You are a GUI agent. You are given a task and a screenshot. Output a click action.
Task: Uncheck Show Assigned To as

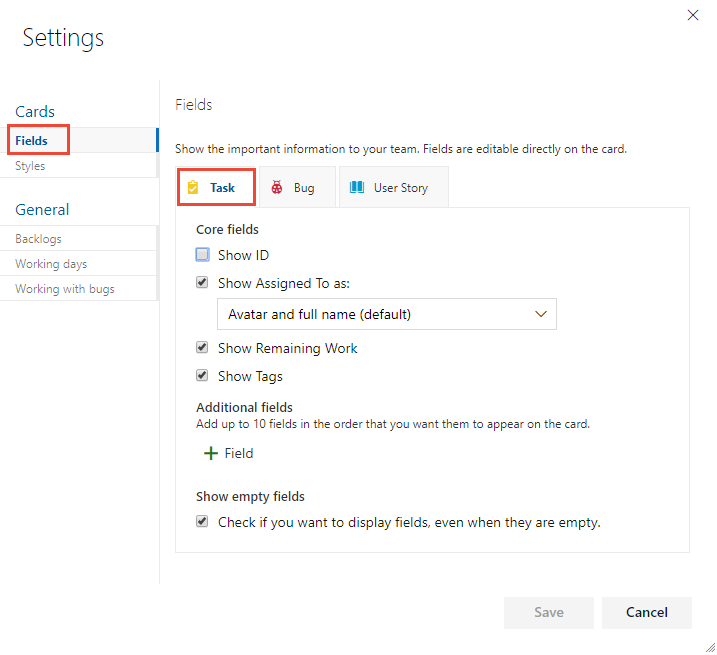(202, 282)
